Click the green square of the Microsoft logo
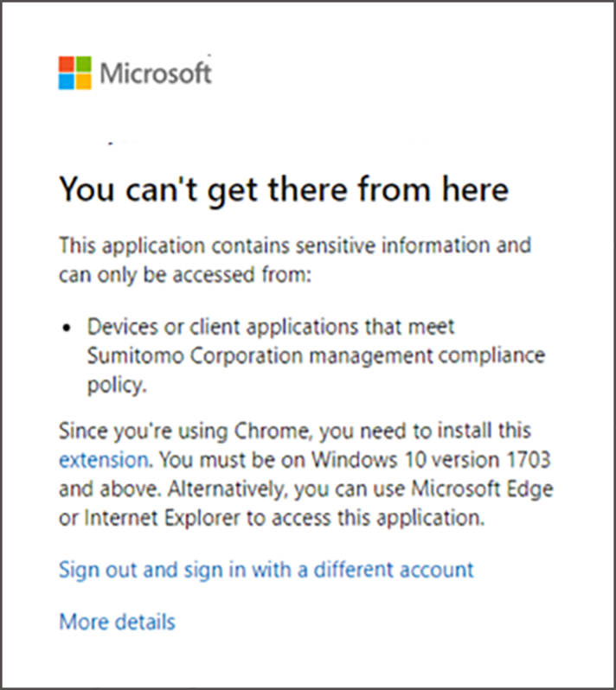Viewport: 616px width, 690px height. pyautogui.click(x=83, y=65)
